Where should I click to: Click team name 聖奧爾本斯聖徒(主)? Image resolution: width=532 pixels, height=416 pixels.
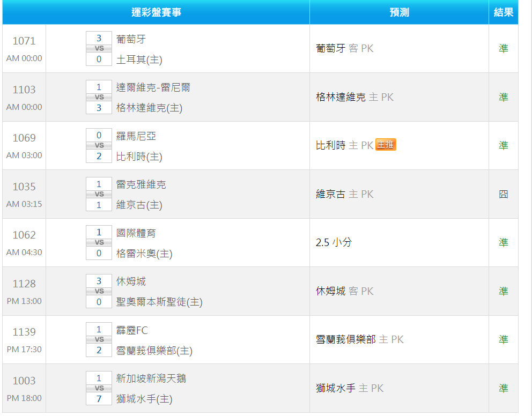tap(159, 302)
